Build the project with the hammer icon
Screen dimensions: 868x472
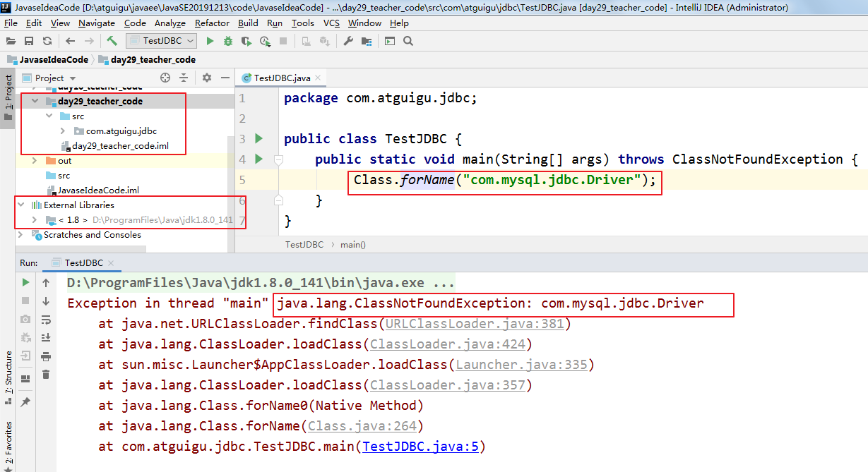tap(112, 41)
